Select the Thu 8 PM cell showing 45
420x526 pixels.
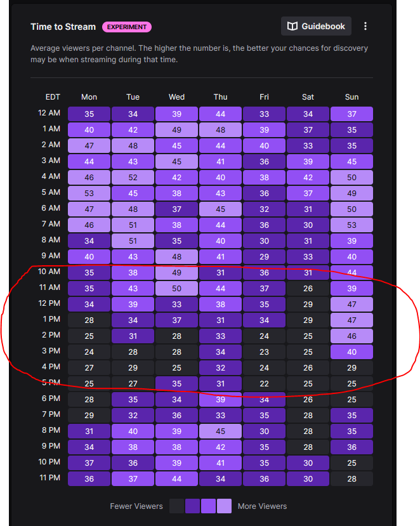pos(220,431)
